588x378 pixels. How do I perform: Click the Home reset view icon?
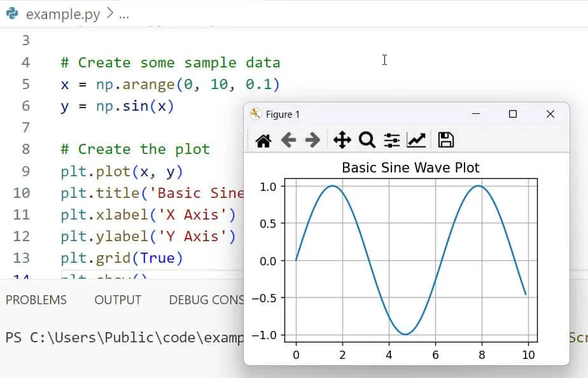(263, 140)
